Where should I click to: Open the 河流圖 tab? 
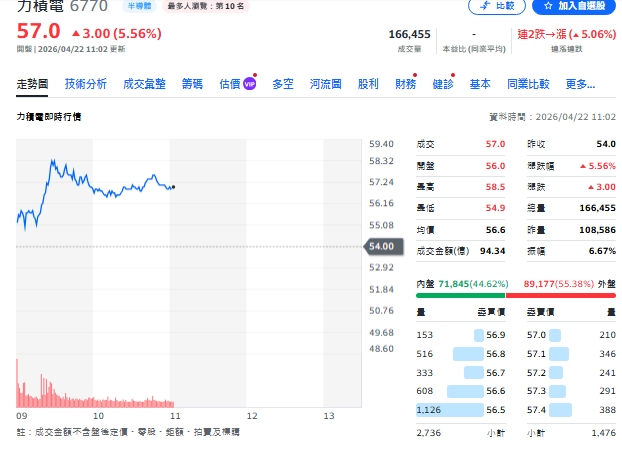tap(326, 84)
